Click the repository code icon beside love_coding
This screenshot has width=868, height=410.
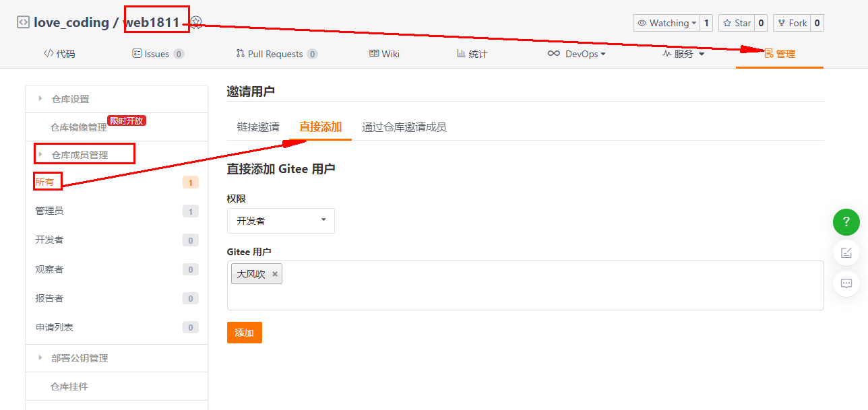[x=23, y=22]
